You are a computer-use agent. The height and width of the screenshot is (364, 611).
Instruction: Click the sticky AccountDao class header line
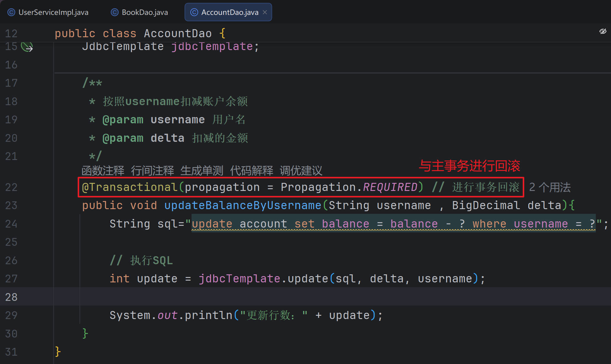point(178,33)
